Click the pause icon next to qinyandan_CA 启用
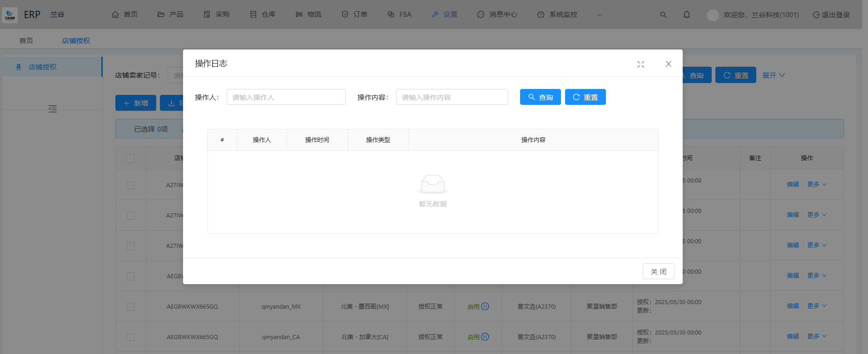The height and width of the screenshot is (354, 868). click(x=485, y=337)
